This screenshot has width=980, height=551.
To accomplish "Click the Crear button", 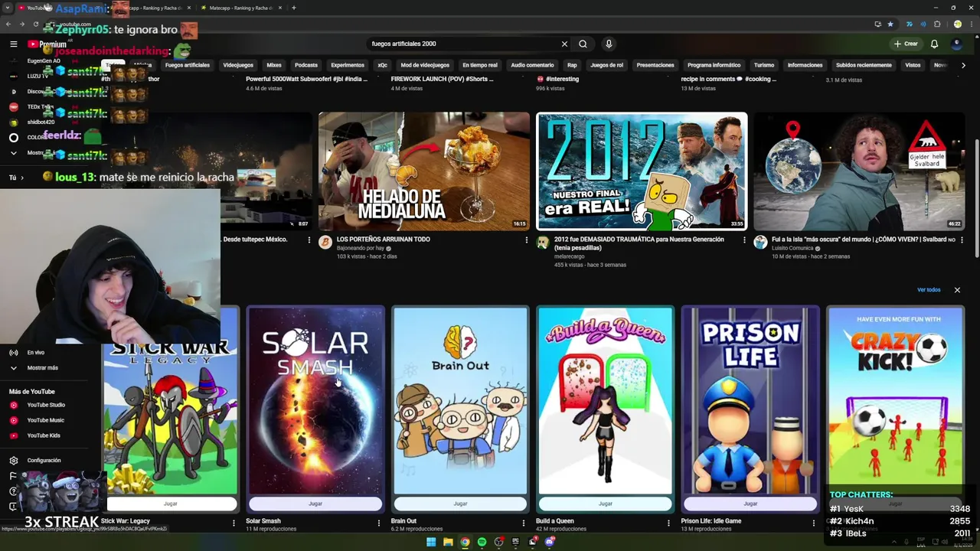I will pyautogui.click(x=906, y=44).
